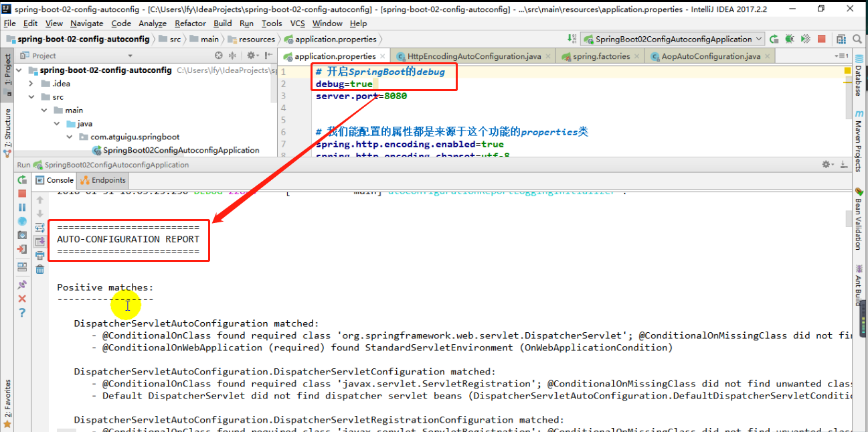This screenshot has width=868, height=432.
Task: Switch to the HttpEncodingAutoConfiguration.java tab
Action: click(474, 56)
